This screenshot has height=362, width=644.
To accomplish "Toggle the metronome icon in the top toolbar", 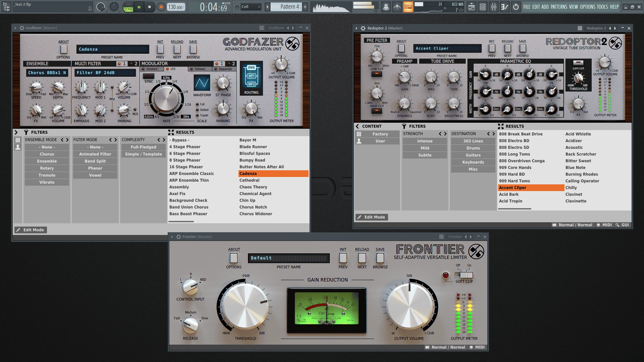I will pyautogui.click(x=386, y=7).
